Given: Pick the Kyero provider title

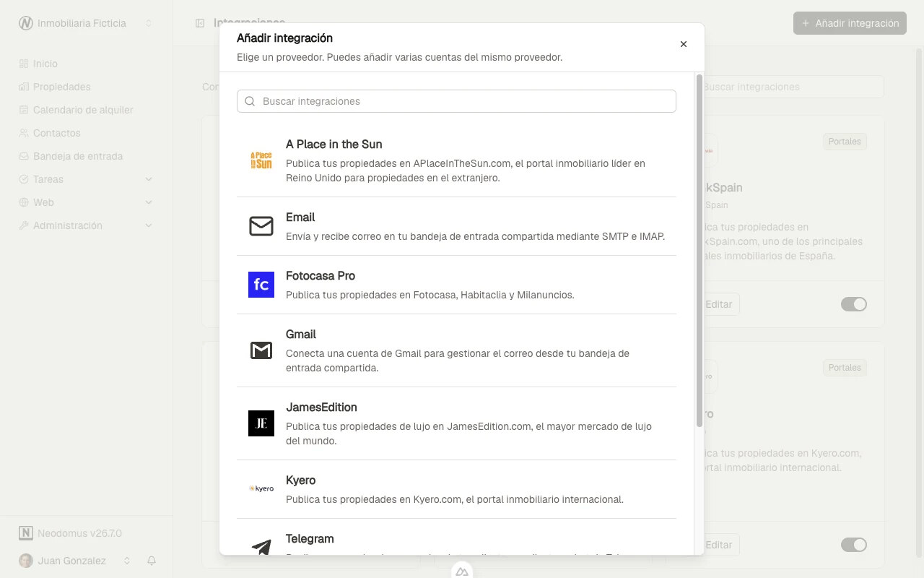Looking at the screenshot, I should pyautogui.click(x=300, y=480).
